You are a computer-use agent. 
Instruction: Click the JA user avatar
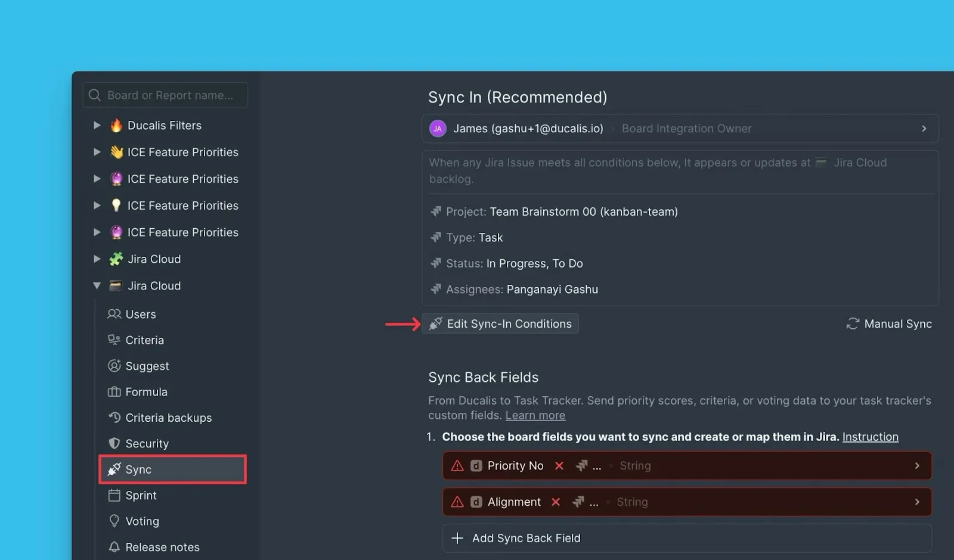(438, 129)
